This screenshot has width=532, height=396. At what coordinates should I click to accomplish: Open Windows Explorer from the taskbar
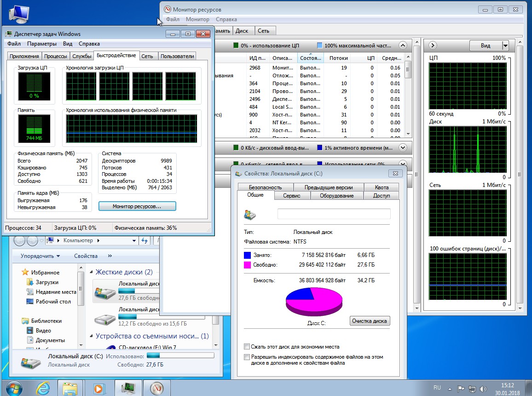[x=70, y=388]
